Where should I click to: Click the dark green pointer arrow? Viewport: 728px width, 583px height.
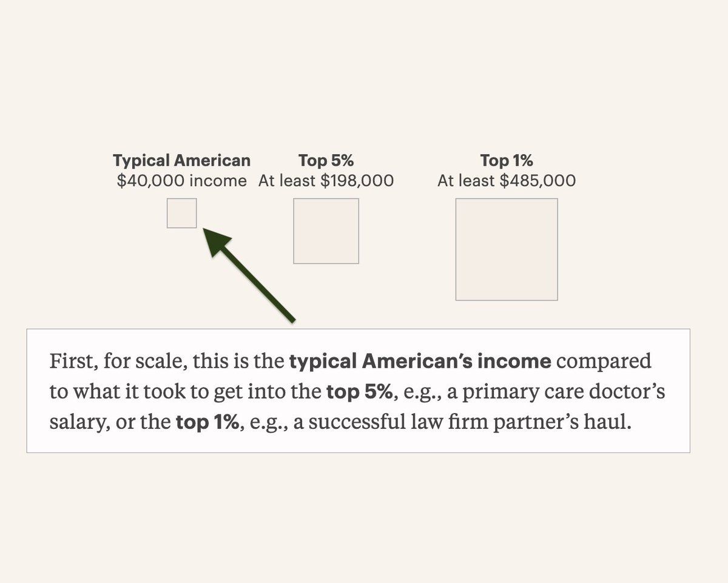click(x=249, y=275)
